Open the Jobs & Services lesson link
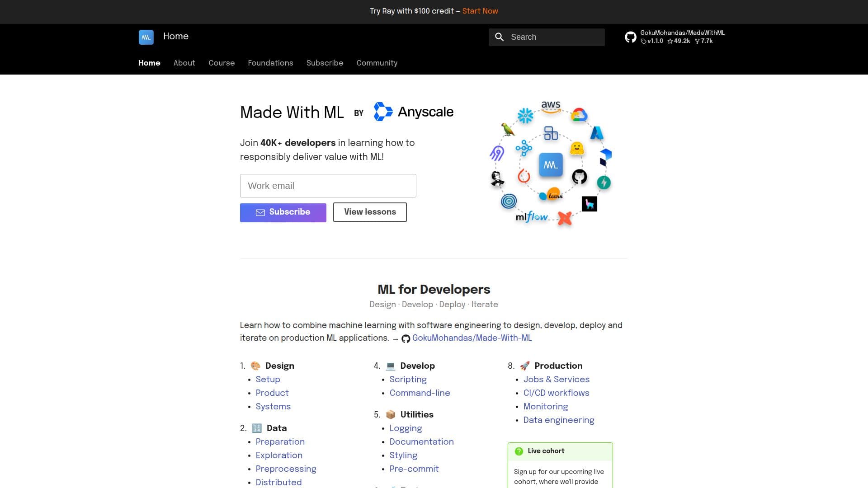 point(557,379)
